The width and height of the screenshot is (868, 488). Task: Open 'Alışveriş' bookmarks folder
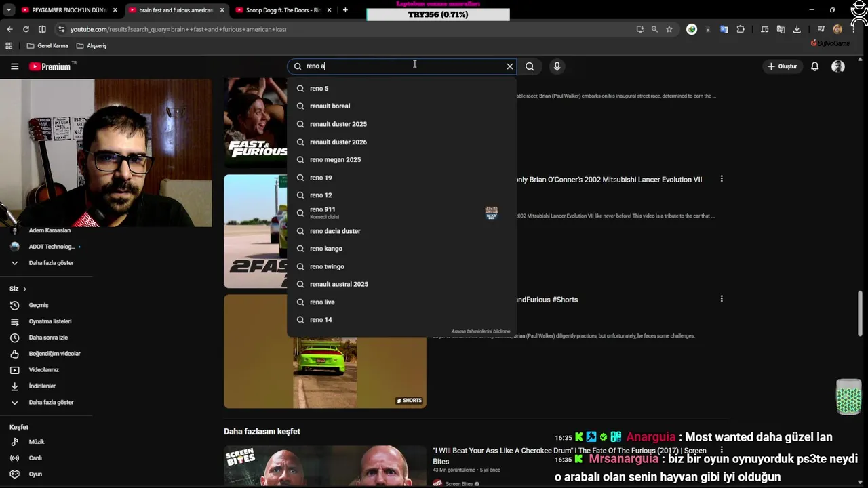92,46
